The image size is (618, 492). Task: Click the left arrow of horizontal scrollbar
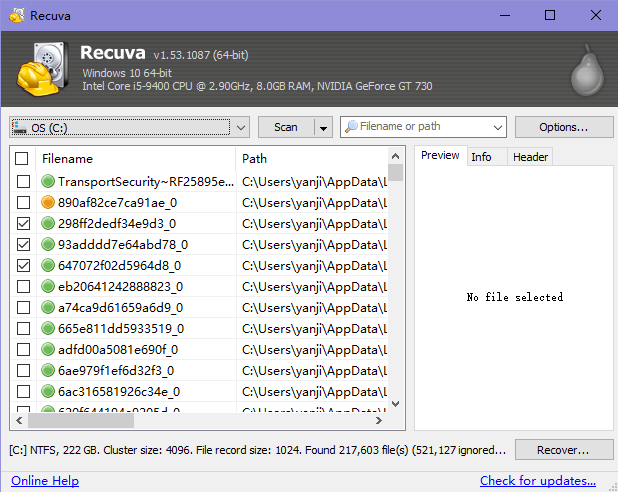19,421
